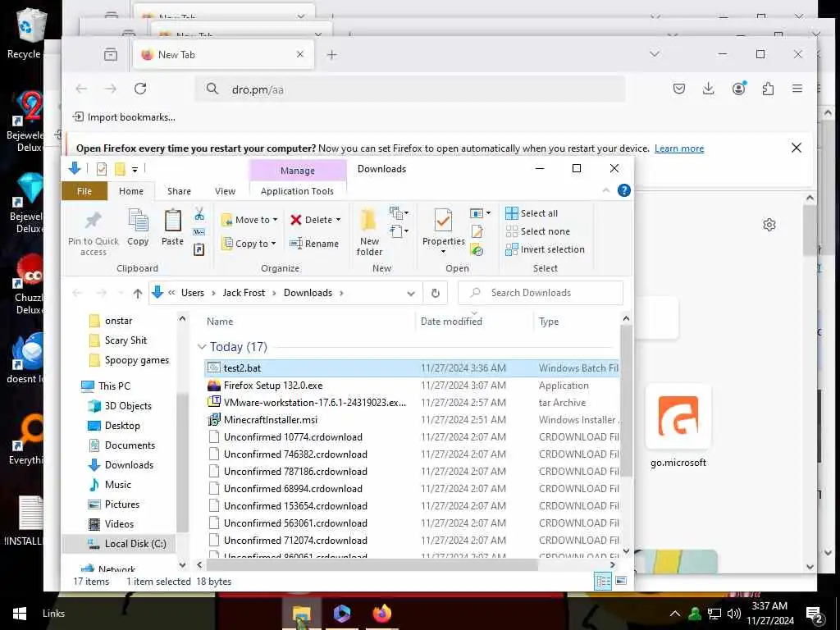This screenshot has width=840, height=630.
Task: Open Explorer ribbon Help question icon
Action: coord(623,190)
